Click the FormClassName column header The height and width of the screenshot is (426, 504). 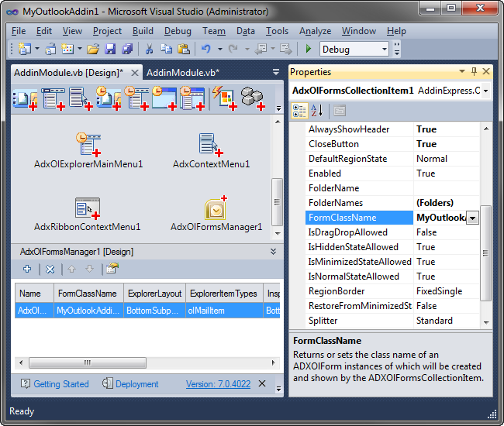[88, 294]
